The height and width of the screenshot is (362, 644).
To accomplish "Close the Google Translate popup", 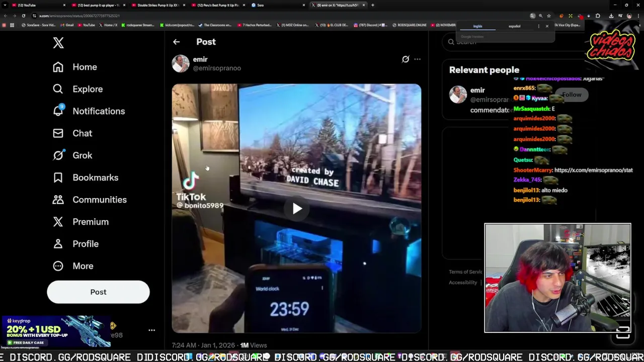I will (547, 26).
